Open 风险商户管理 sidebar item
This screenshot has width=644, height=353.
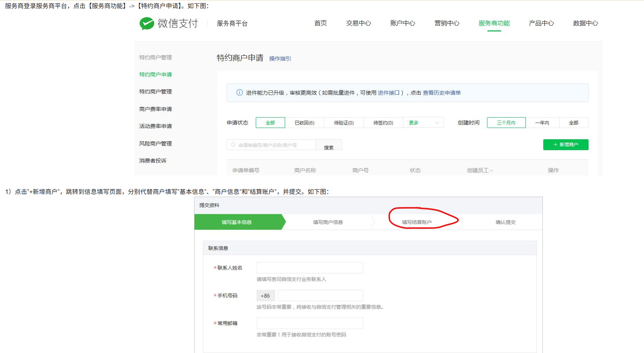pyautogui.click(x=155, y=144)
